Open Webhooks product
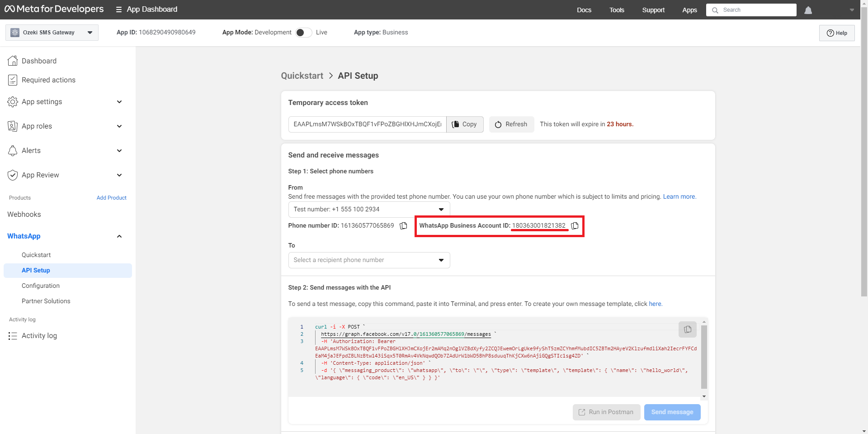 [x=24, y=215]
